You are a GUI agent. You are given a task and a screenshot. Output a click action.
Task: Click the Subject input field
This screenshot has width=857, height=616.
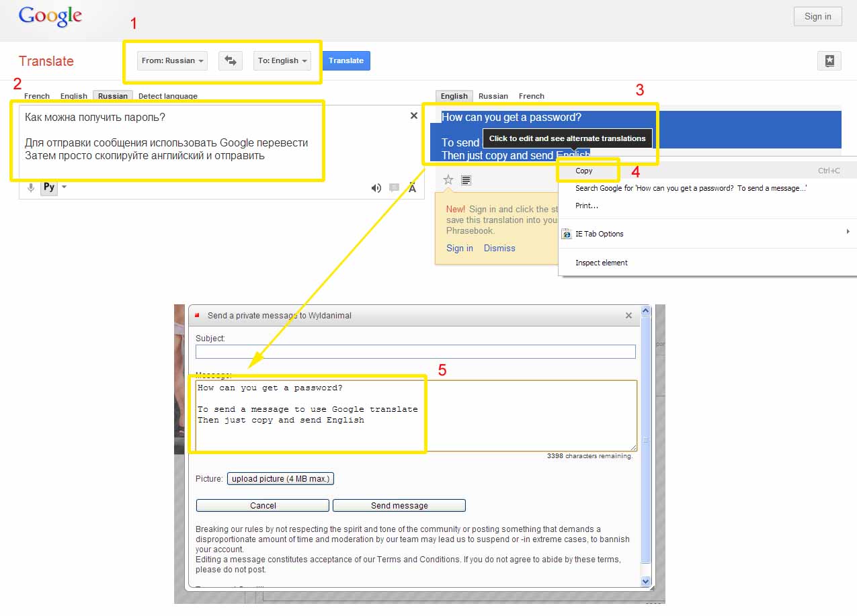415,351
